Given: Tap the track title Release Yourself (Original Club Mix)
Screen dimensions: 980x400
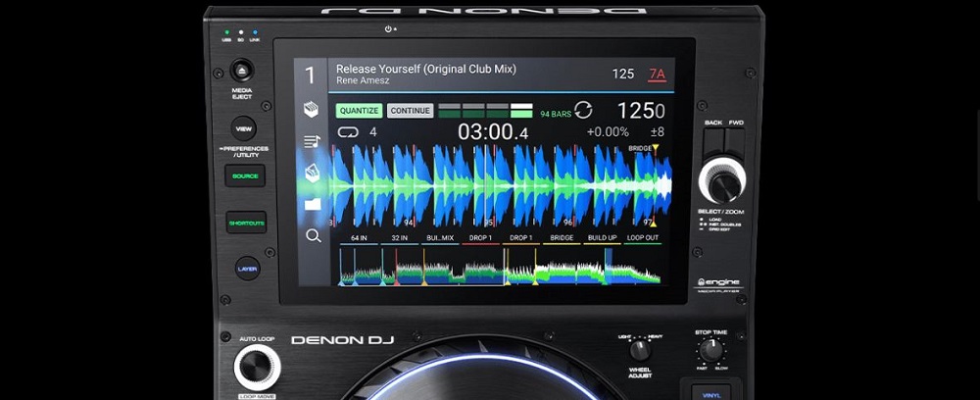Looking at the screenshot, I should point(426,69).
